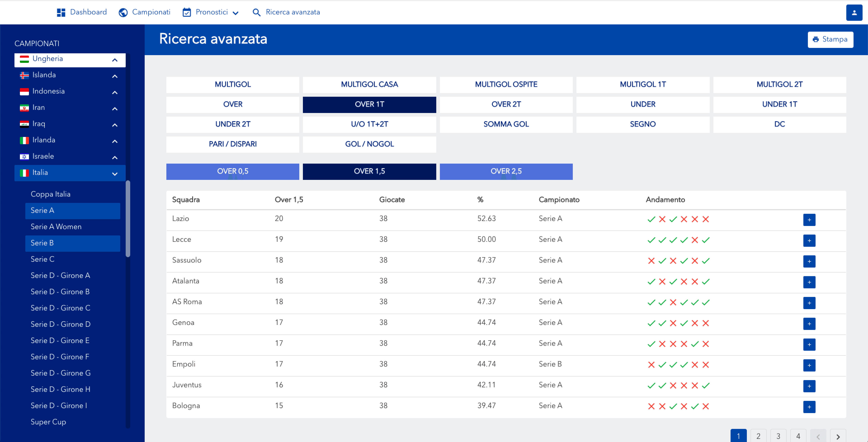The image size is (868, 442).
Task: Click the user profile icon
Action: (854, 13)
